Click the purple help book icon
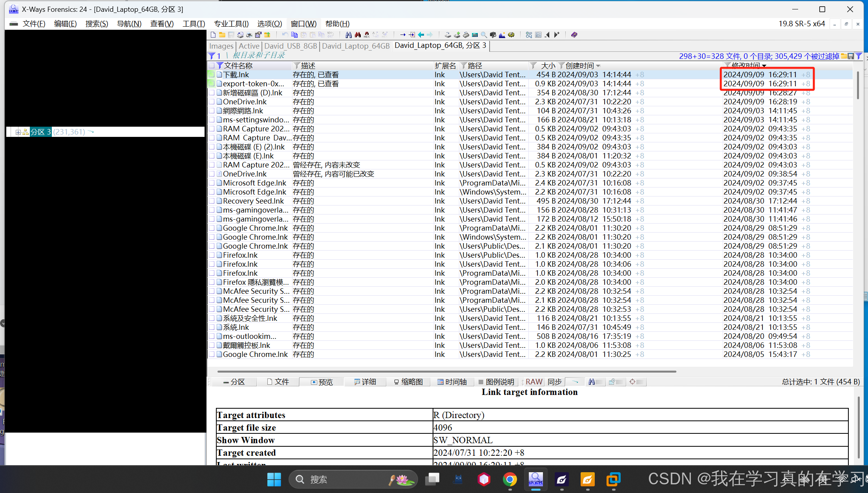This screenshot has height=493, width=868. point(574,35)
